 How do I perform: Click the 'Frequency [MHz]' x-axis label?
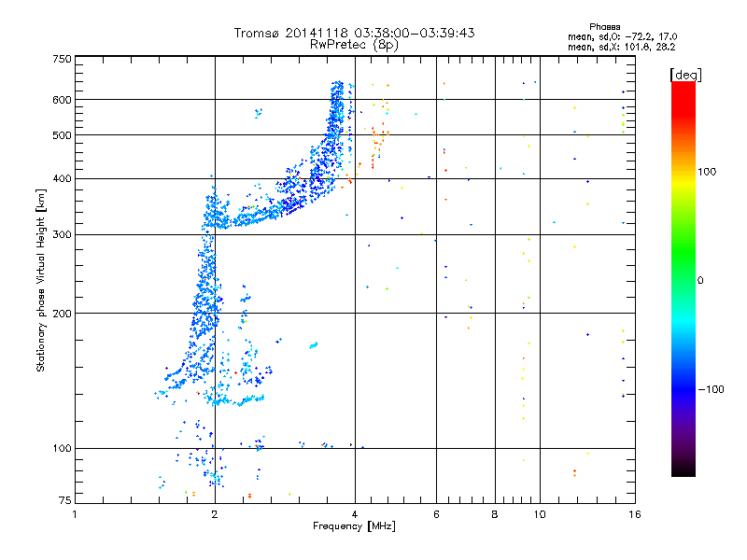[354, 526]
